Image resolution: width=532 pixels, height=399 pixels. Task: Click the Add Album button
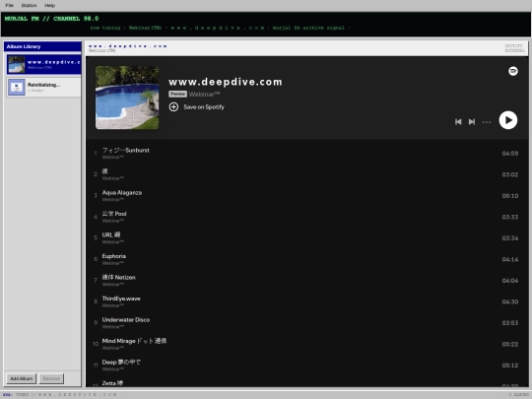21,378
